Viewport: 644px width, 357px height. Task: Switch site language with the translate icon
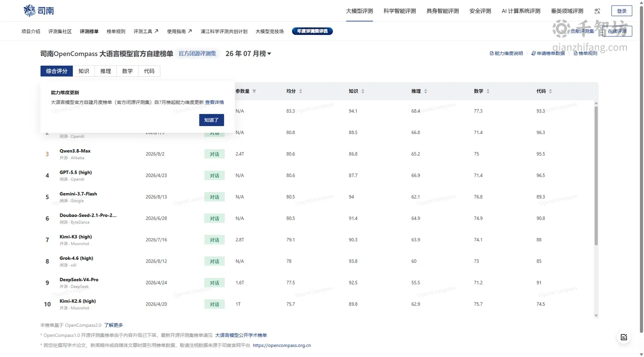[x=597, y=11]
